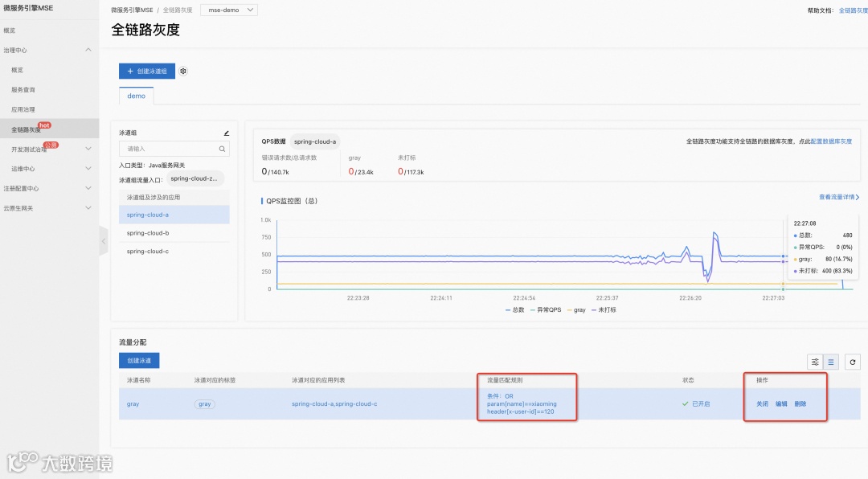Open the mse-demo namespace dropdown

[229, 10]
